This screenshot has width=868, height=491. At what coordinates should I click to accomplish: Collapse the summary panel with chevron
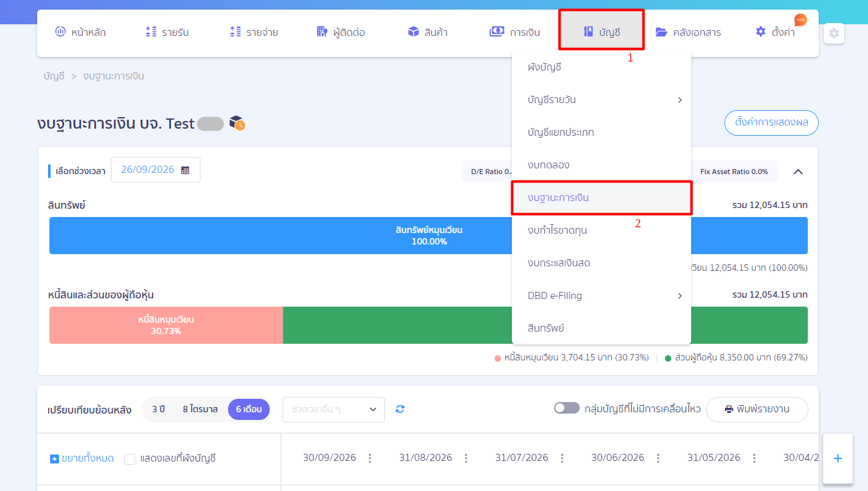(x=798, y=172)
